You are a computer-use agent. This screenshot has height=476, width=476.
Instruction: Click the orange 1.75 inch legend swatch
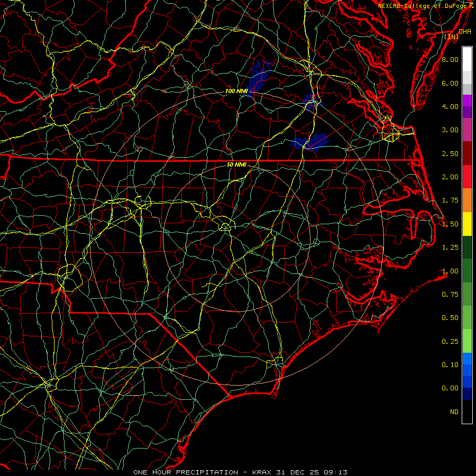(x=467, y=200)
